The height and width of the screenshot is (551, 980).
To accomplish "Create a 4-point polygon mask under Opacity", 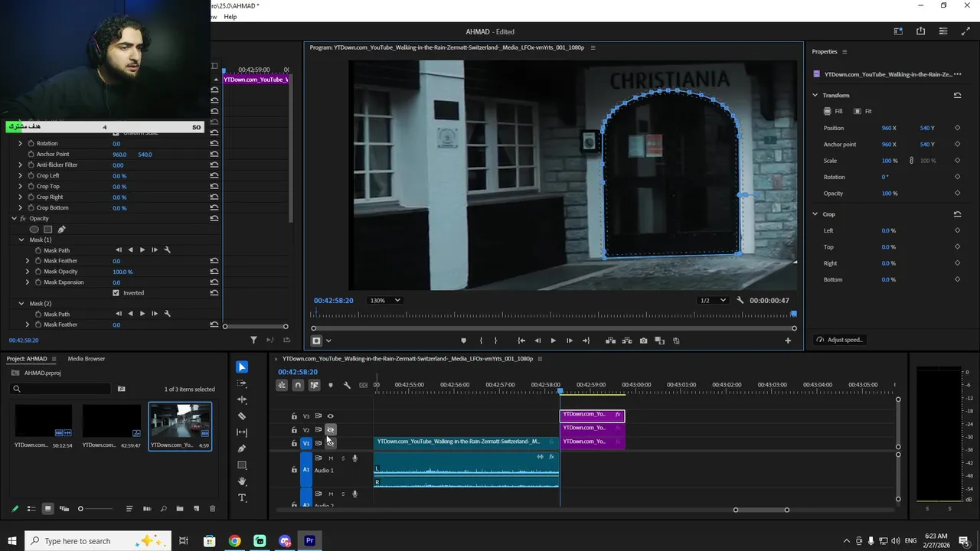I will click(x=47, y=229).
